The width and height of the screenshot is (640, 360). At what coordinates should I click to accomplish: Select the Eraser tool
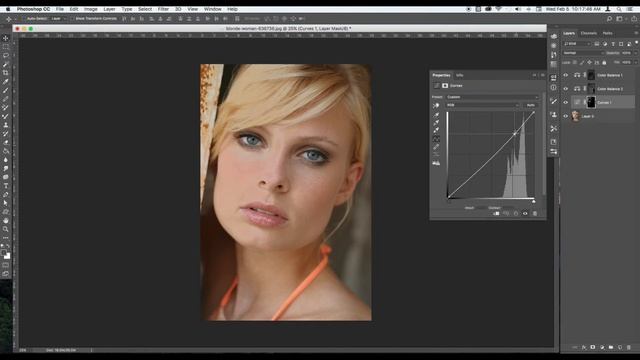click(x=6, y=142)
